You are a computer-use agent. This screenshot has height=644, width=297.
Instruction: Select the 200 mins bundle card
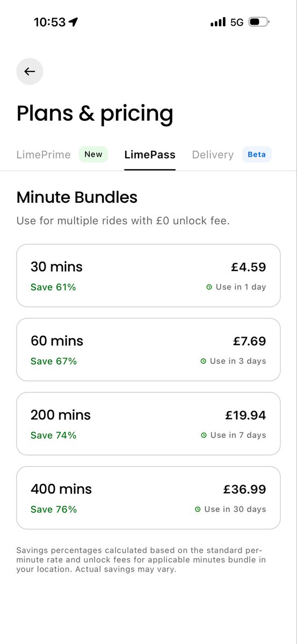click(x=148, y=423)
